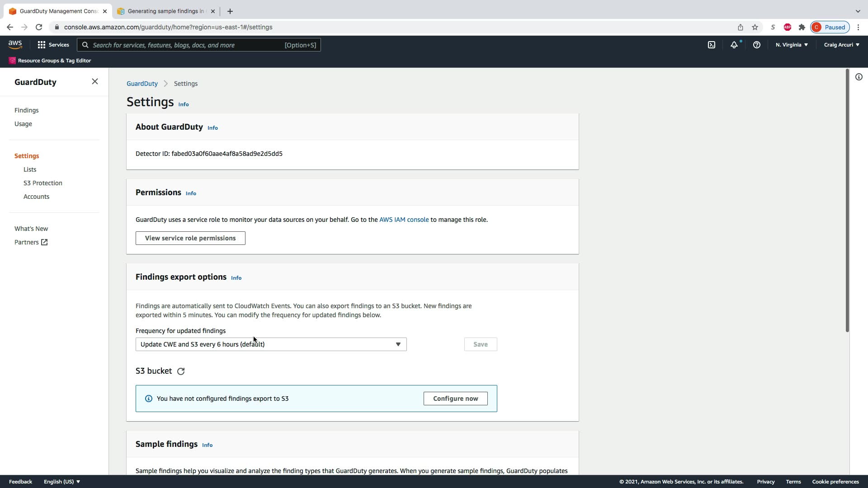
Task: Open the N. Virginia region selector
Action: click(792, 45)
